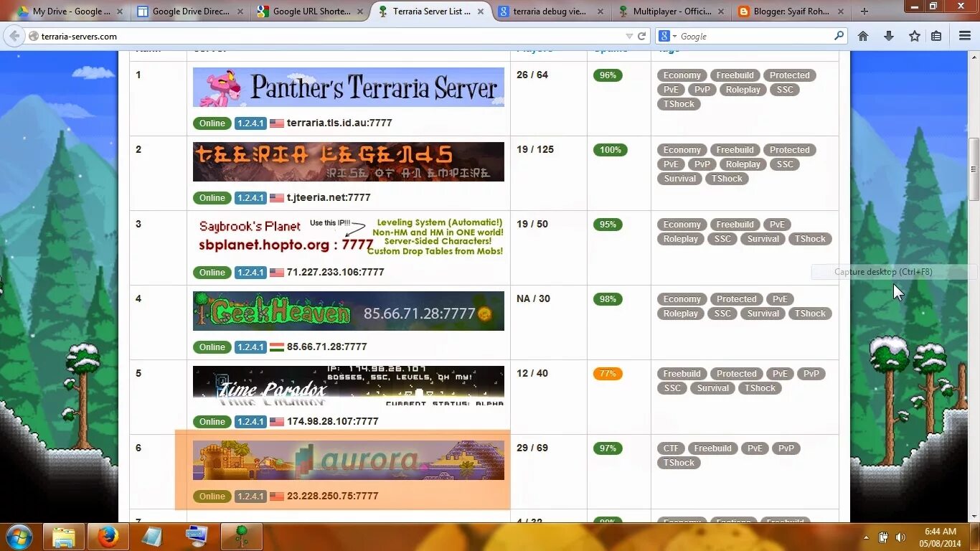This screenshot has height=551, width=980.
Task: Open the URL history dropdown arrow
Action: point(629,36)
